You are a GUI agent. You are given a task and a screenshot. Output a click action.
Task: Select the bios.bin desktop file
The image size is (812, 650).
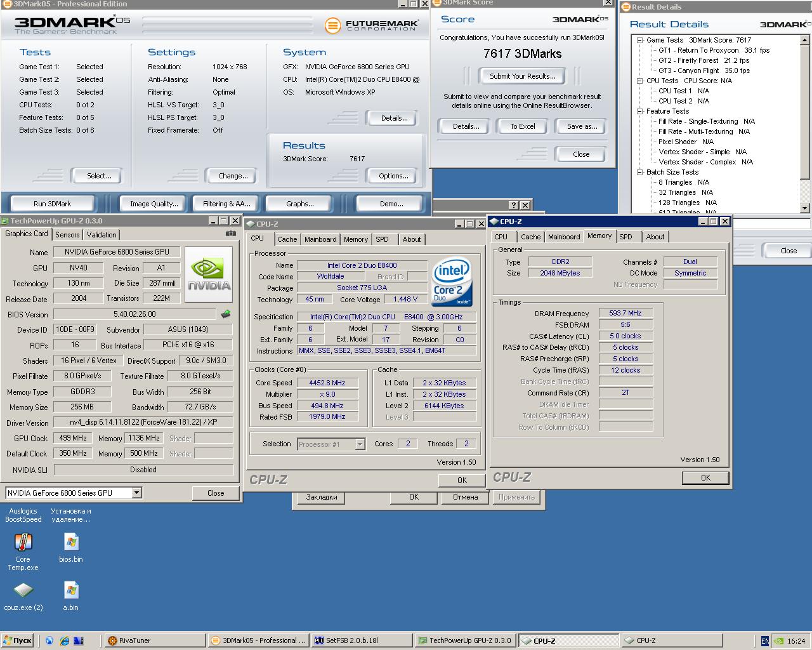[71, 548]
